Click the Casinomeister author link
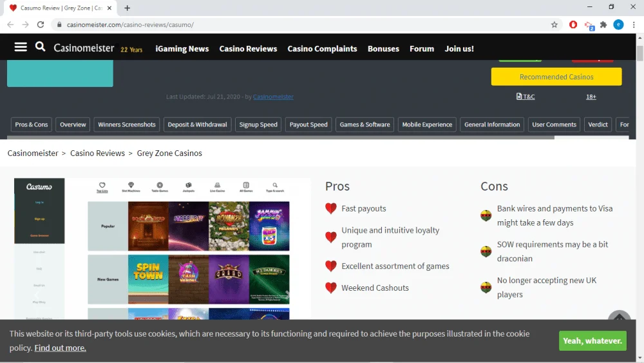644x363 pixels. coord(273,97)
